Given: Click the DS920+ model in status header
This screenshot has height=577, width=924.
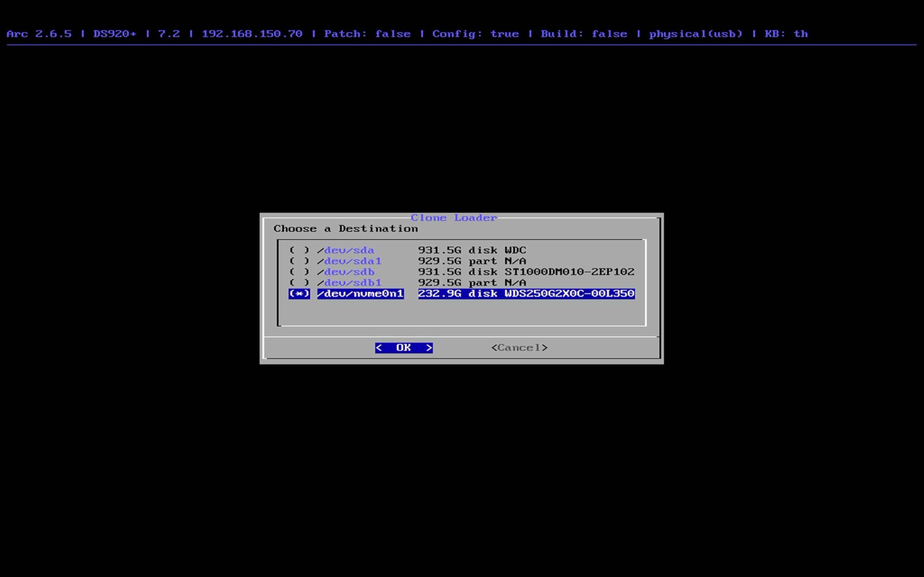Looking at the screenshot, I should tap(115, 34).
